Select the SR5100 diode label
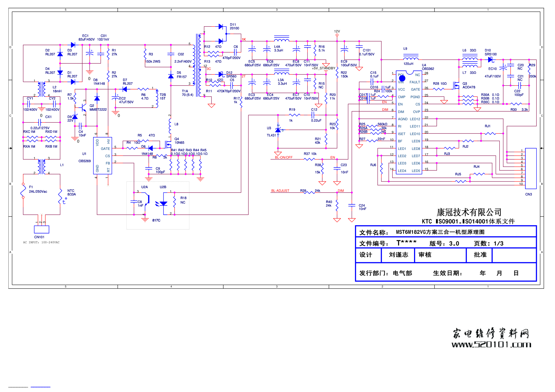Viewport: 555px width, 392px height. tap(491, 54)
